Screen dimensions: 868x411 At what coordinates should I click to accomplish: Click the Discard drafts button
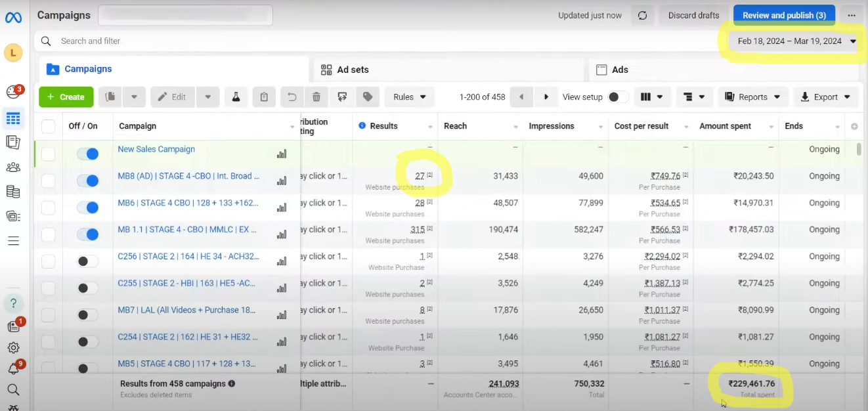tap(693, 15)
